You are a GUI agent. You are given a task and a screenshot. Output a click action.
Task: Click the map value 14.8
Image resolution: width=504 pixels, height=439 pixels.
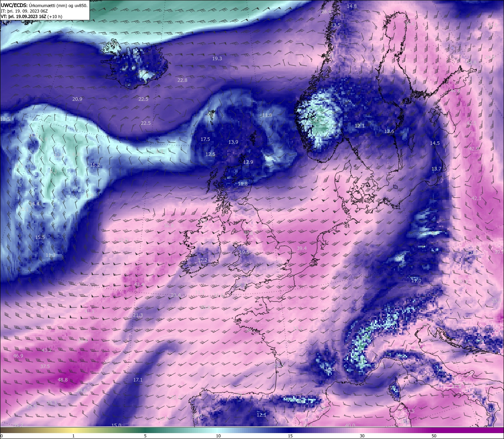tap(352, 6)
